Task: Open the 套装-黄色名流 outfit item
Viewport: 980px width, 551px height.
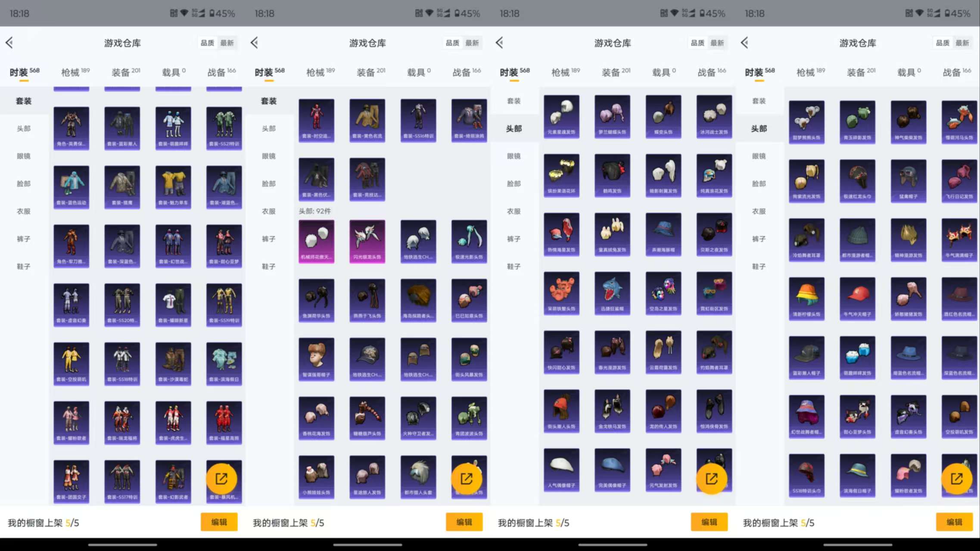Action: [x=367, y=120]
